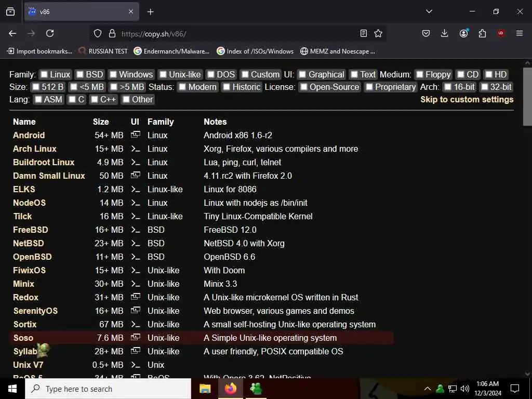Start the Arch Linux image
Image resolution: width=532 pixels, height=399 pixels.
click(35, 149)
